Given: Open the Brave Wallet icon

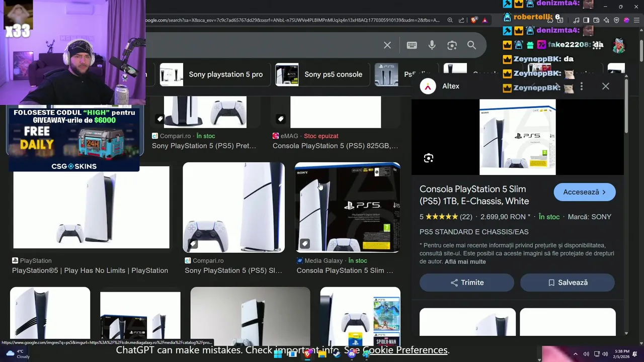Looking at the screenshot, I should (596, 20).
